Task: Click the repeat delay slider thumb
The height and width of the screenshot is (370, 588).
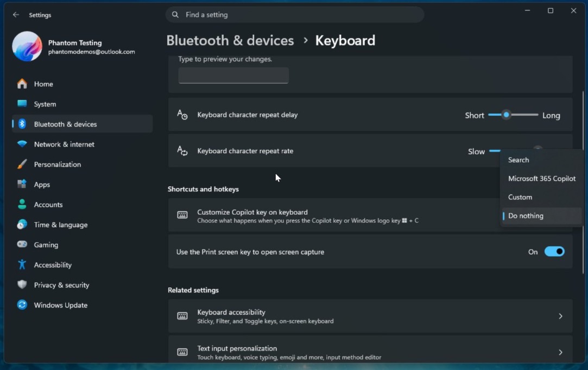Action: click(x=506, y=115)
